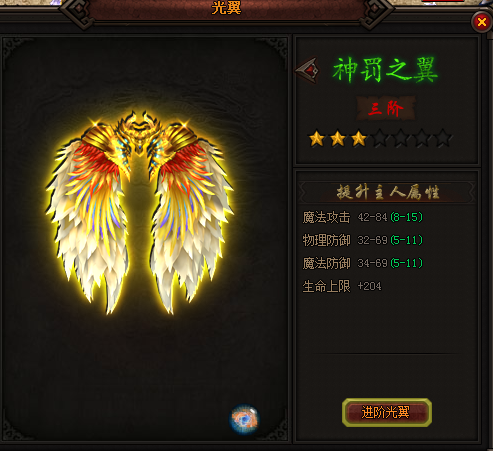
Task: Click the 光翼 title tab
Action: 226,8
